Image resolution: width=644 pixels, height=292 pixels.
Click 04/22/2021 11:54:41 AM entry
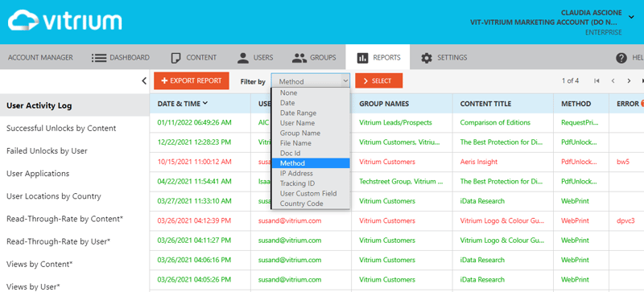[x=194, y=181]
